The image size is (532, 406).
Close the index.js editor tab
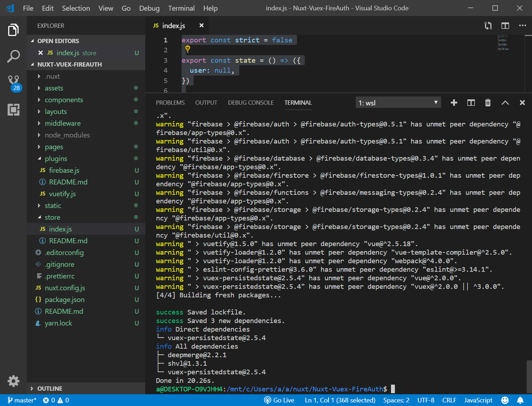[201, 25]
